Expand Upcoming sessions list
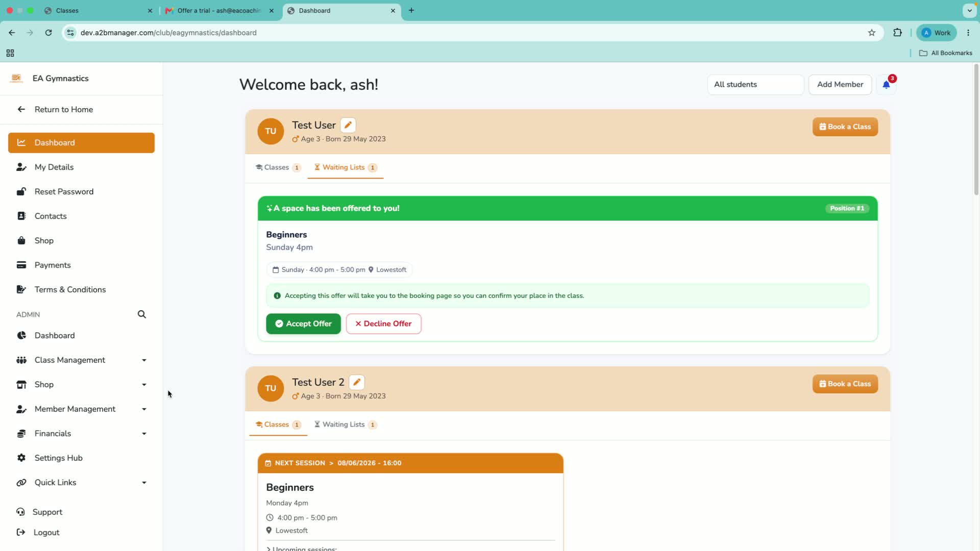This screenshot has height=551, width=980. click(x=302, y=548)
